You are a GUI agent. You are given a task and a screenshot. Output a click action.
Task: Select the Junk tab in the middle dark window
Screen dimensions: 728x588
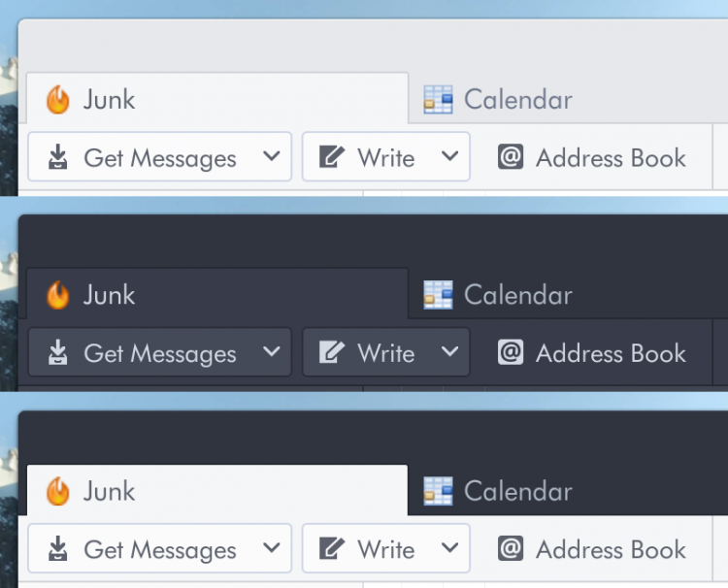217,294
